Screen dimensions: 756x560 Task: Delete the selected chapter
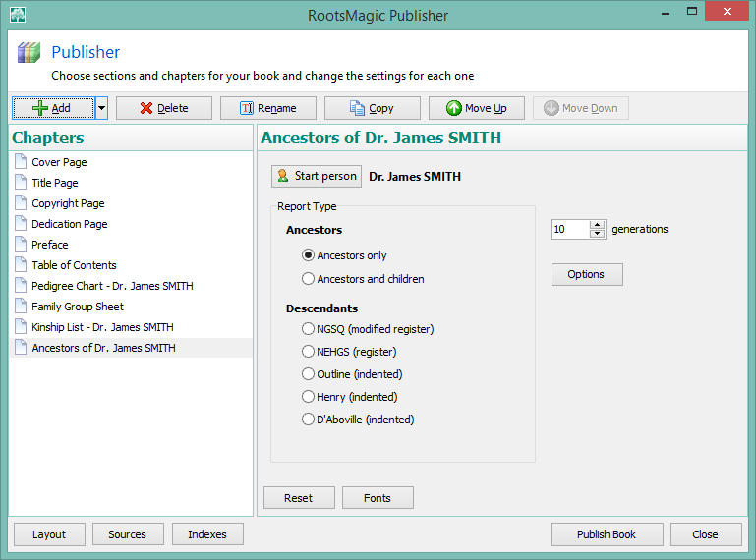coord(164,108)
